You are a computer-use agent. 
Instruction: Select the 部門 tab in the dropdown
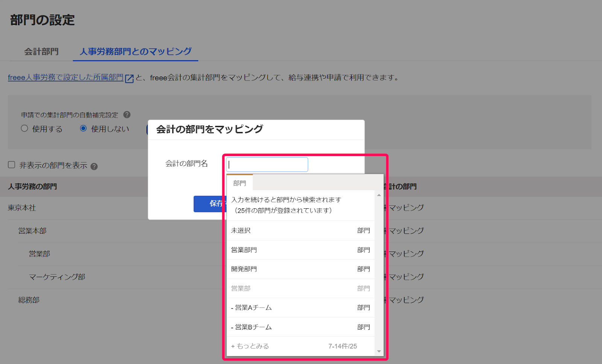pos(240,183)
